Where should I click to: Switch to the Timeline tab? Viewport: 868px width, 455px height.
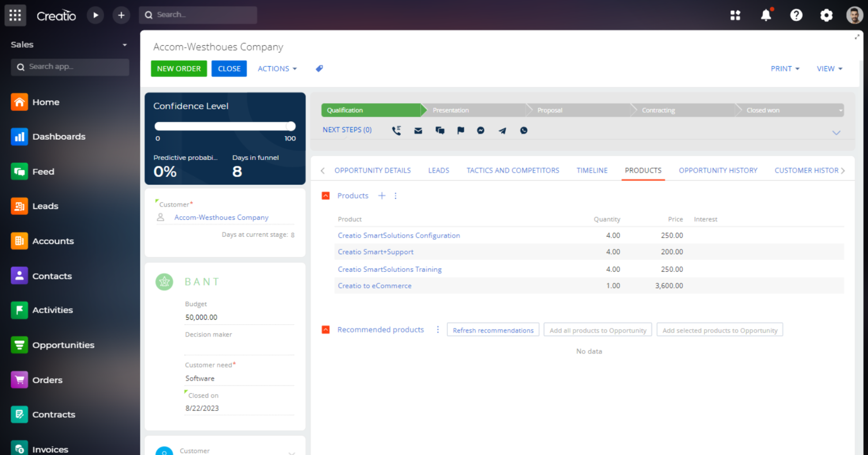[x=592, y=170]
